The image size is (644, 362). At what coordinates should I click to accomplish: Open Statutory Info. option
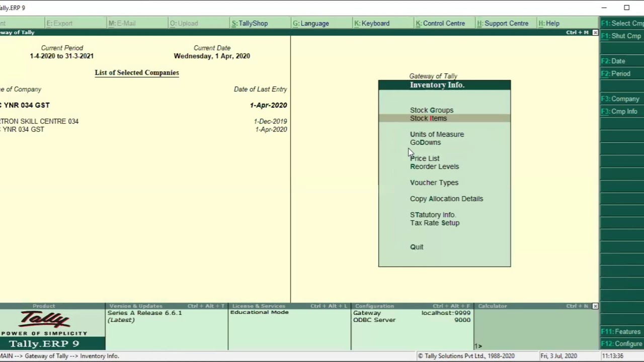click(433, 215)
